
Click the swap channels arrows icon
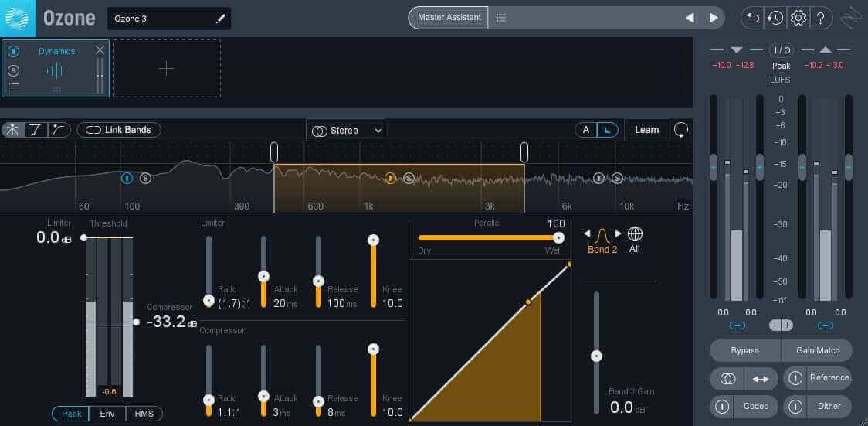tap(761, 379)
